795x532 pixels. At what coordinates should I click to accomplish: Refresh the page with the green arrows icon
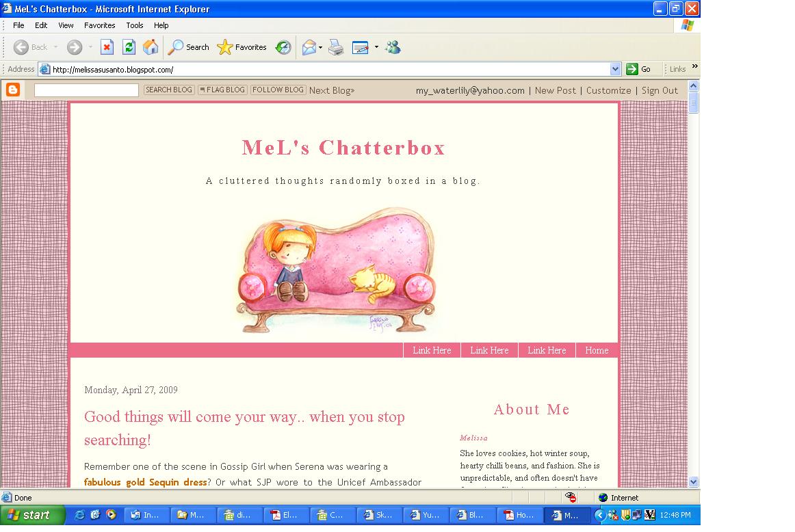(x=129, y=47)
